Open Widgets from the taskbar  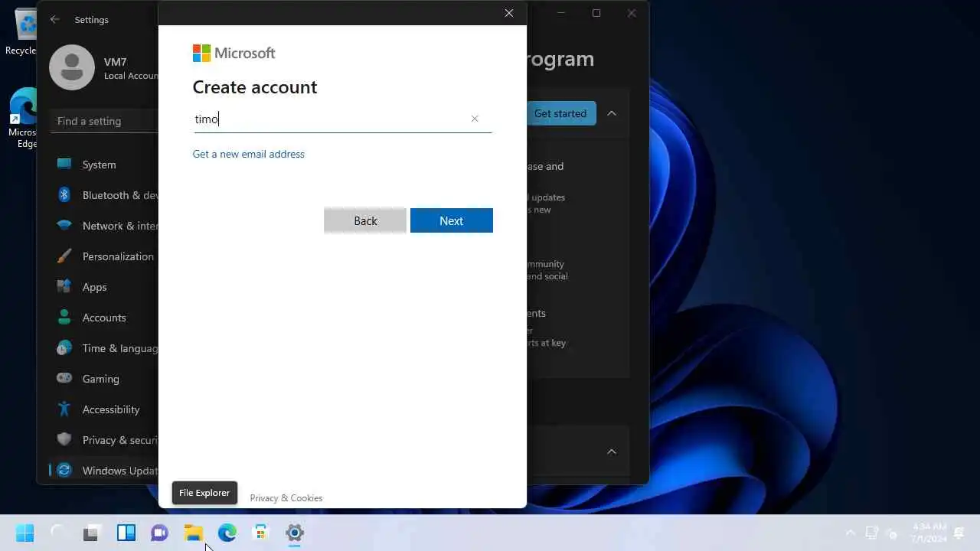pos(126,533)
